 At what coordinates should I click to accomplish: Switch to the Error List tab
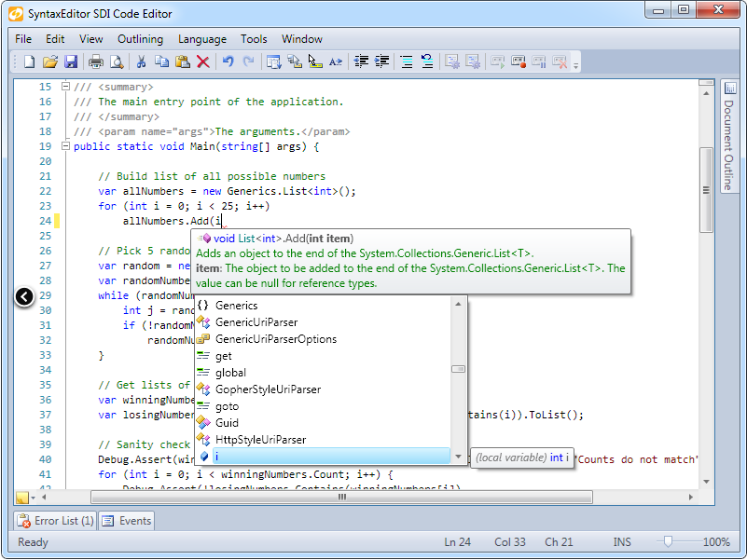pos(55,521)
